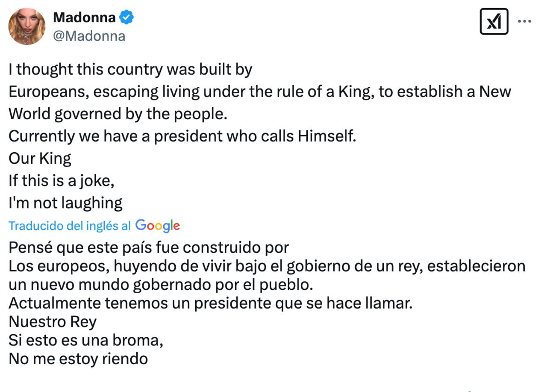Visit Madonna's profile via the @Madonna handle
Viewport: 547px width, 392px height.
88,36
